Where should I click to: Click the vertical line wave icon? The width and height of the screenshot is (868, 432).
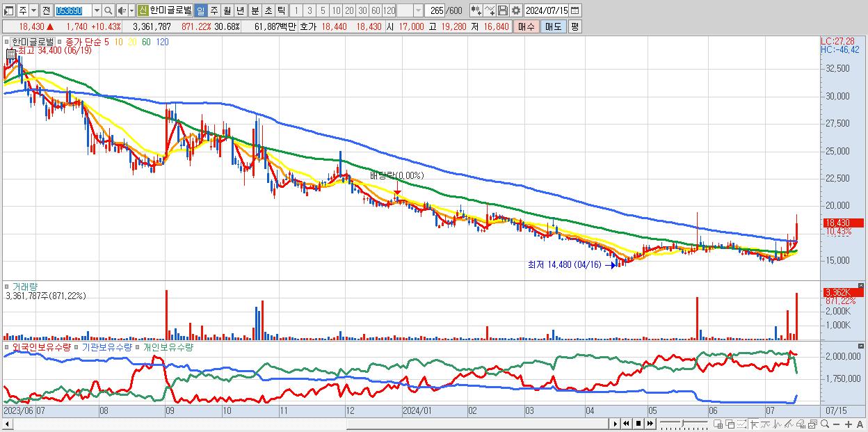click(778, 424)
